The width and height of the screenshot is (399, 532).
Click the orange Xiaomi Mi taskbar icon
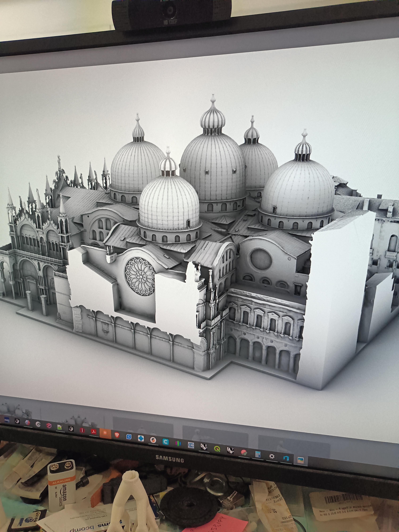(x=105, y=433)
